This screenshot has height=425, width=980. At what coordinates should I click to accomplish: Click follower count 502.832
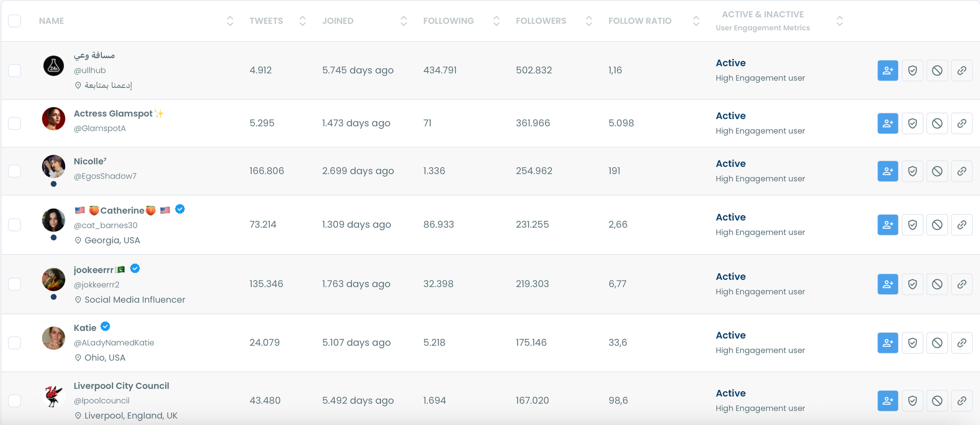tap(534, 71)
